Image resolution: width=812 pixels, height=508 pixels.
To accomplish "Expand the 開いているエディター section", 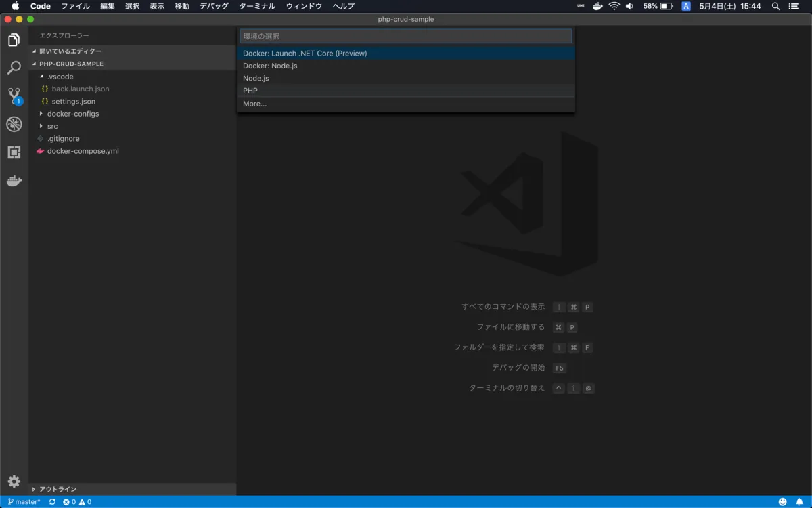I will [133, 51].
